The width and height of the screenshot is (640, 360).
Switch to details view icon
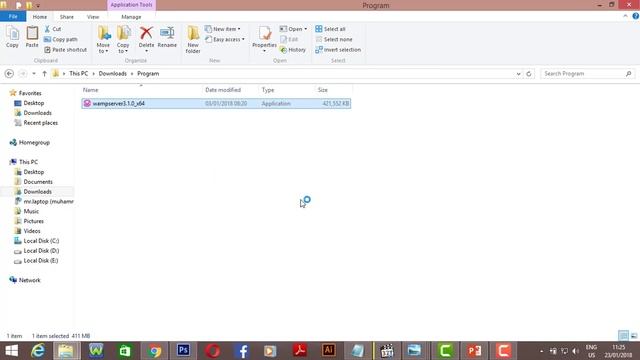623,336
